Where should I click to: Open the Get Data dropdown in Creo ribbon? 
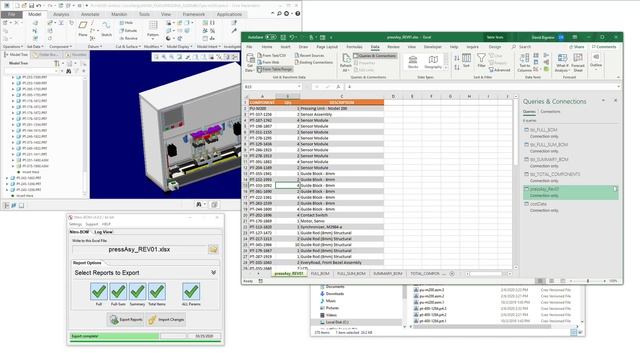(x=35, y=47)
